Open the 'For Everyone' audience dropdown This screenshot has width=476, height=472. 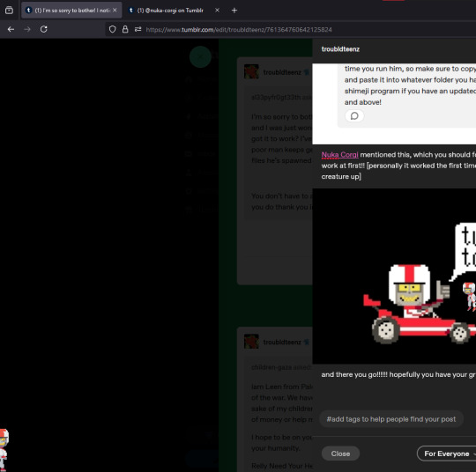447,454
